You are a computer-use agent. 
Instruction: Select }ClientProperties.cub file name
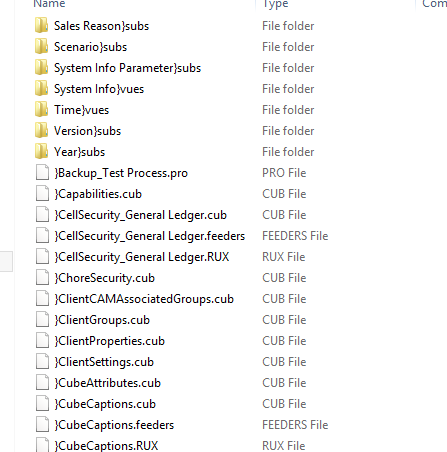pos(109,341)
